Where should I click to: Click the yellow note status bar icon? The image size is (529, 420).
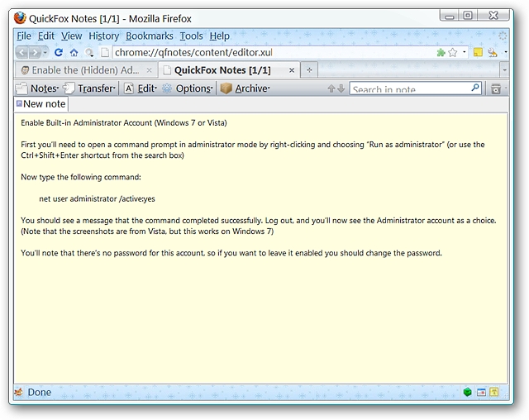click(494, 392)
